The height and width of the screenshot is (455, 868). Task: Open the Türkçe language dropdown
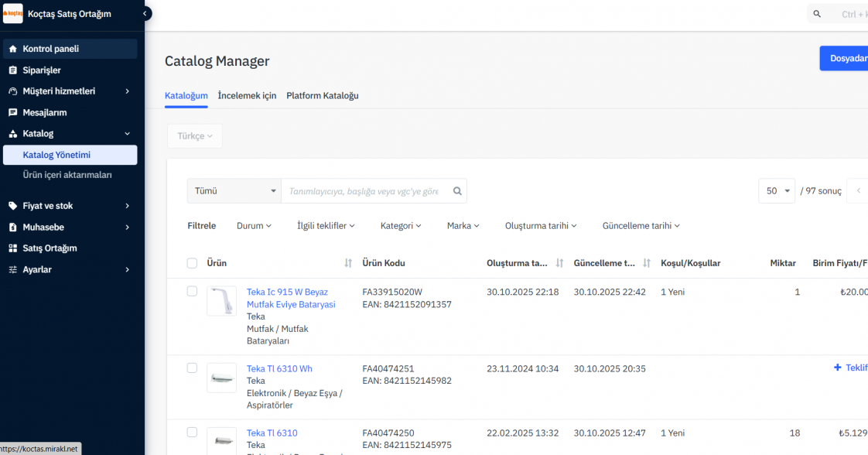click(195, 136)
